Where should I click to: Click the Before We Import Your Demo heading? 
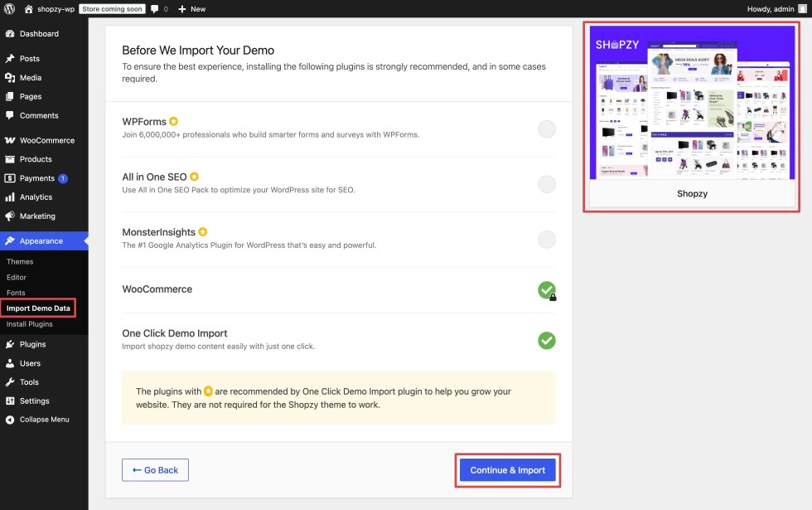[198, 51]
